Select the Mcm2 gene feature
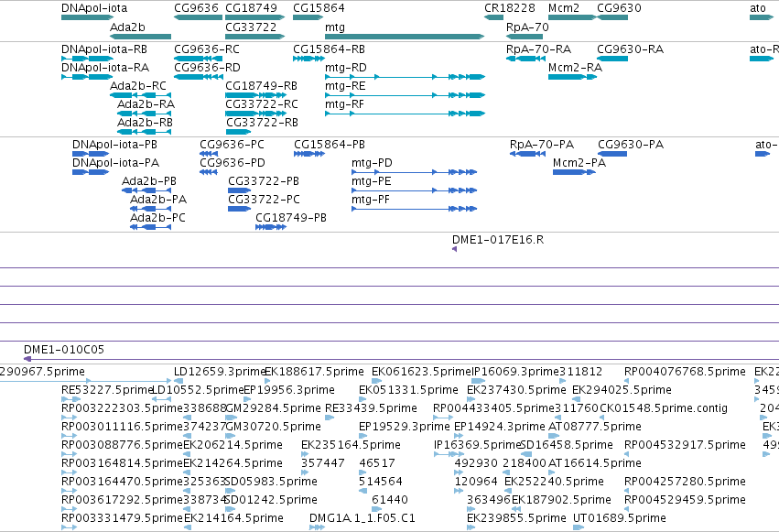The image size is (779, 532). [572, 17]
